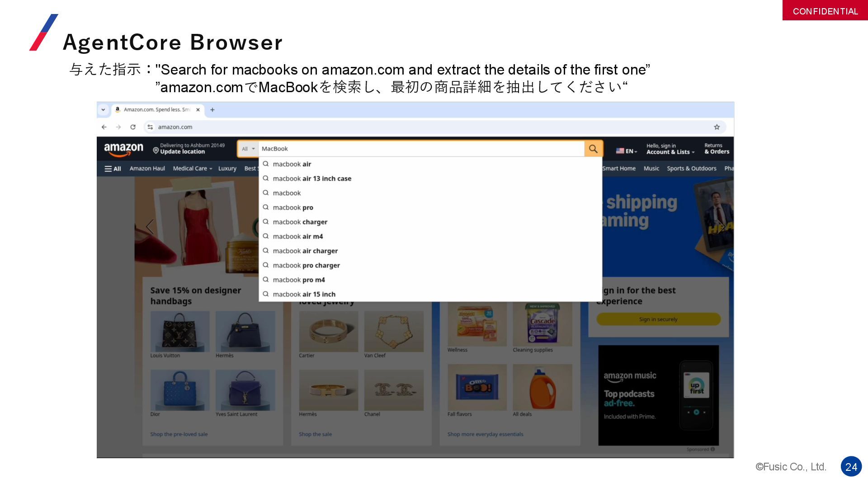The height and width of the screenshot is (488, 868).
Task: Open the Cartier ring thumbnail
Action: tap(329, 332)
